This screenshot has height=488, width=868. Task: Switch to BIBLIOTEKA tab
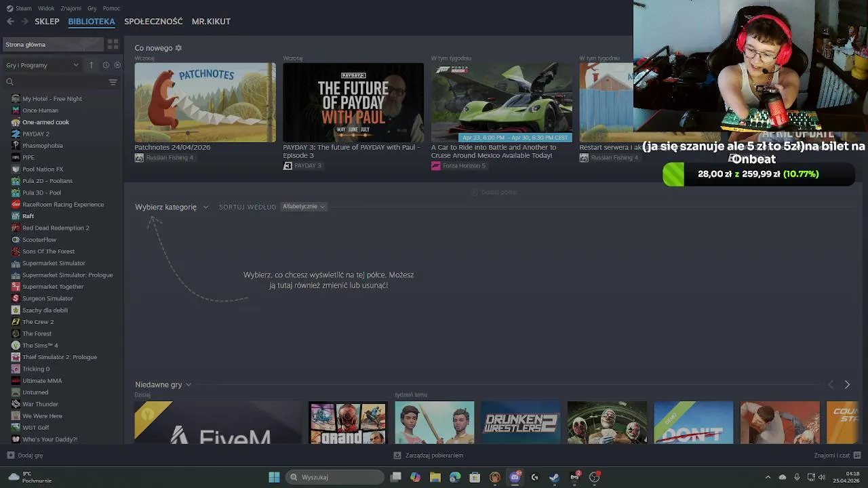coord(92,22)
